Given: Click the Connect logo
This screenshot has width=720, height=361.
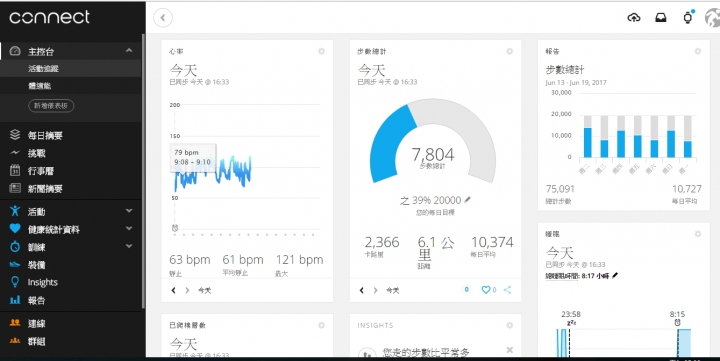Looking at the screenshot, I should point(50,17).
